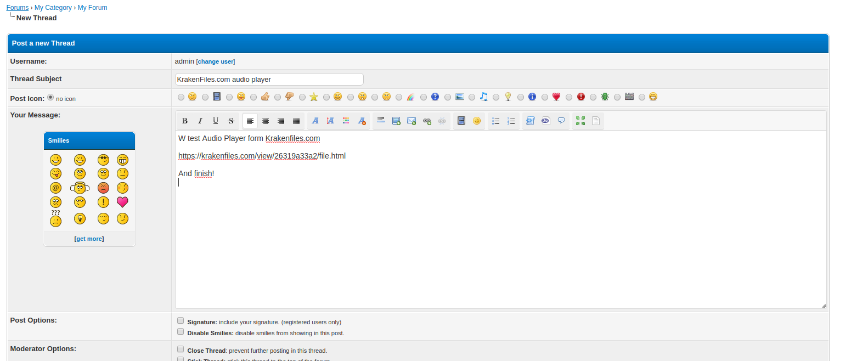Check the Disable Smilies option
This screenshot has width=868, height=361.
click(181, 332)
